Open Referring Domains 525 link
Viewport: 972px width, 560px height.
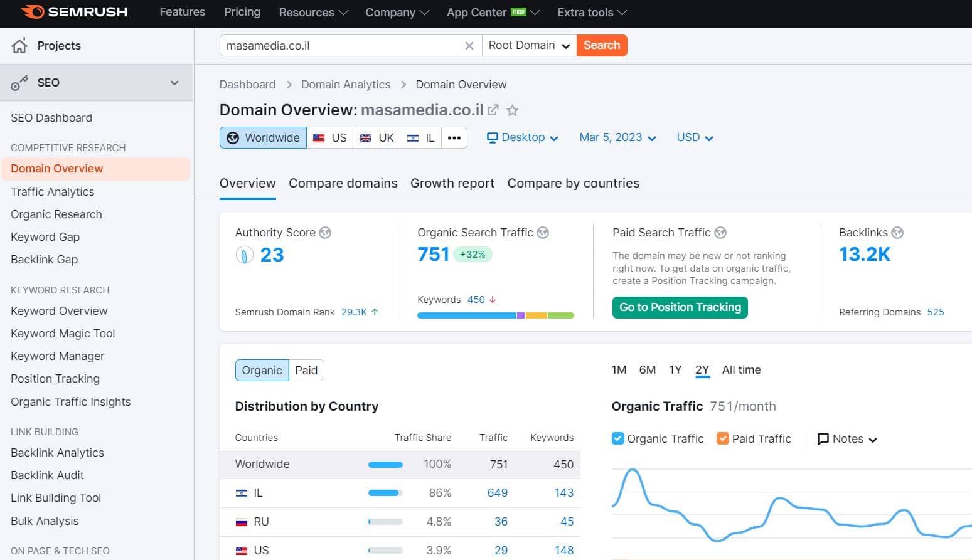pos(936,312)
